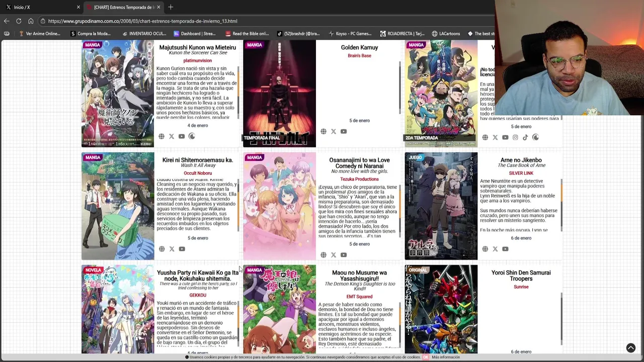Open Koyso PC Games bookmark

pos(350,34)
